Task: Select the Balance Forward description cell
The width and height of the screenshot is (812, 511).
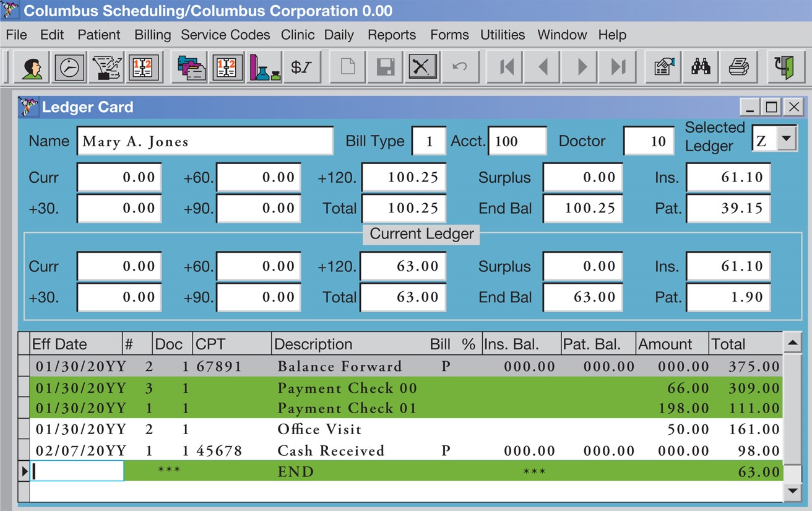Action: coord(340,366)
